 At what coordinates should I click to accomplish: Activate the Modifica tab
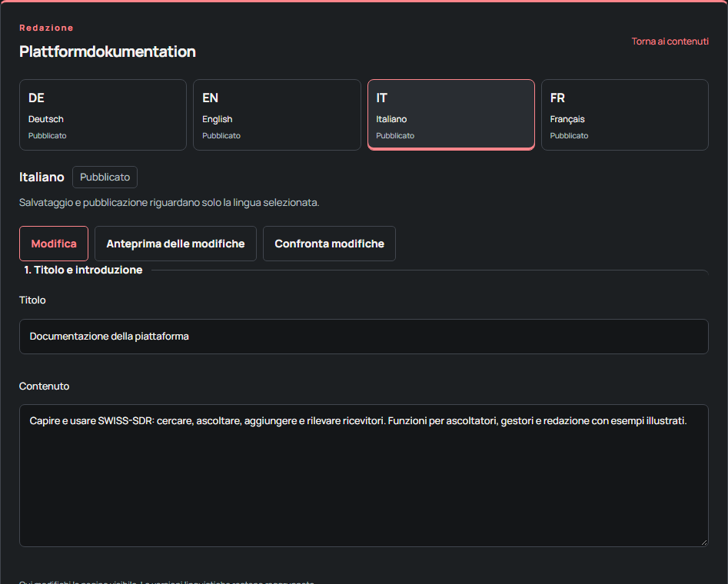[x=54, y=244]
